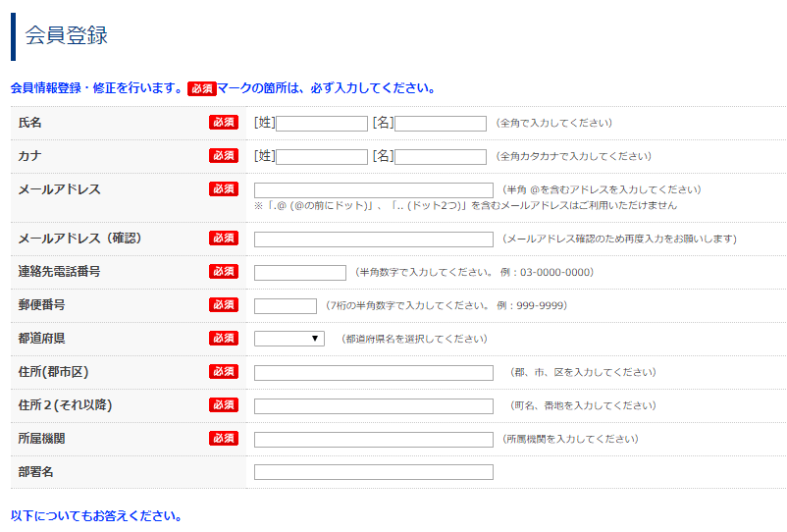
Task: Select the 住所2(それ以降) input field
Action: pos(373,406)
